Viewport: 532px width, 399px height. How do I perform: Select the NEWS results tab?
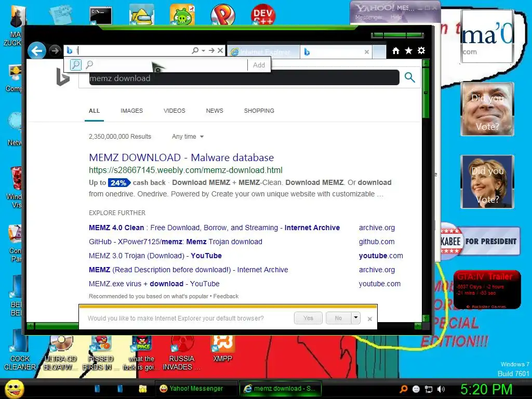[215, 111]
